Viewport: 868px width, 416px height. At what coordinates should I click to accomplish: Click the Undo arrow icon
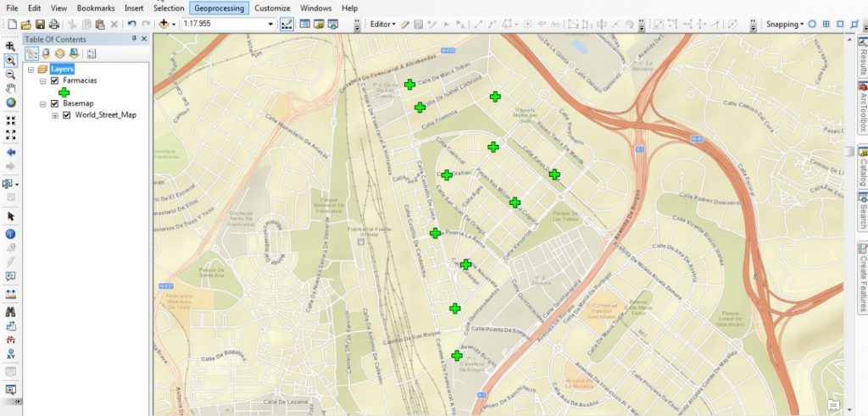point(131,24)
